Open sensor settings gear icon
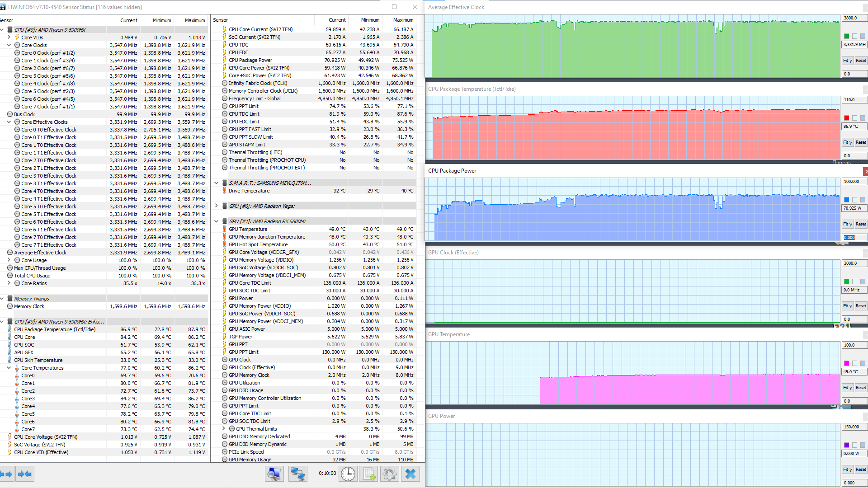 (x=389, y=474)
